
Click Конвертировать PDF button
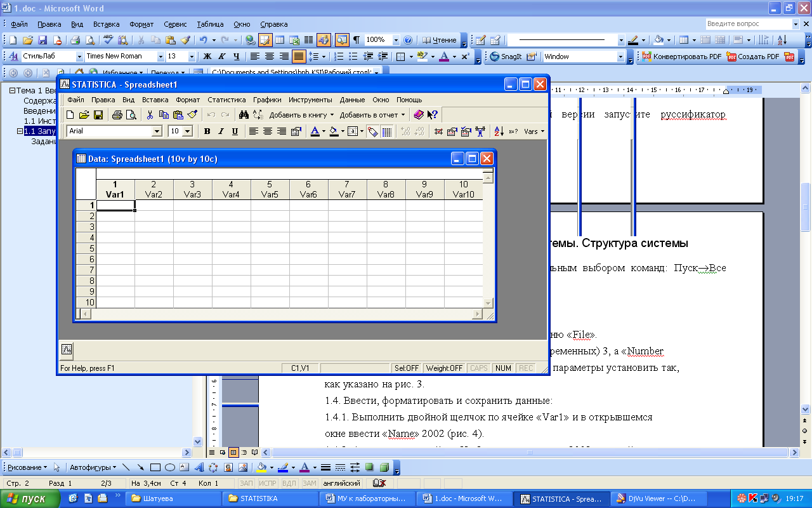[x=681, y=57]
